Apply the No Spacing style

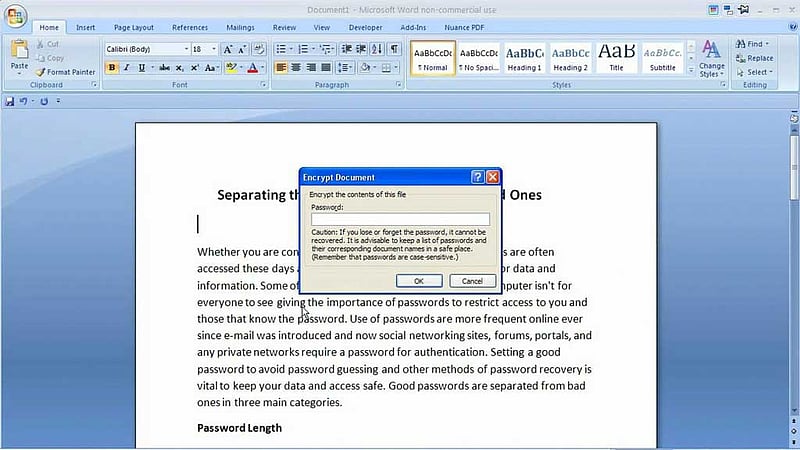click(479, 58)
